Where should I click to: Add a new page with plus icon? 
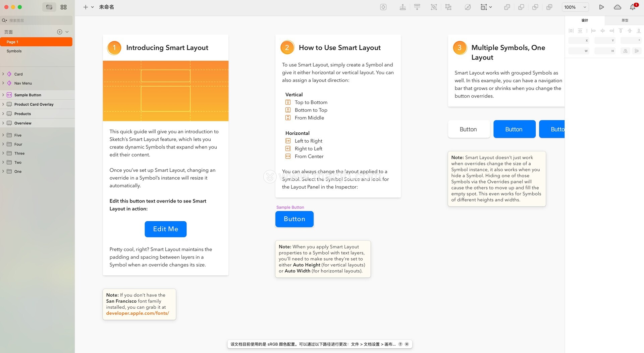(x=59, y=32)
